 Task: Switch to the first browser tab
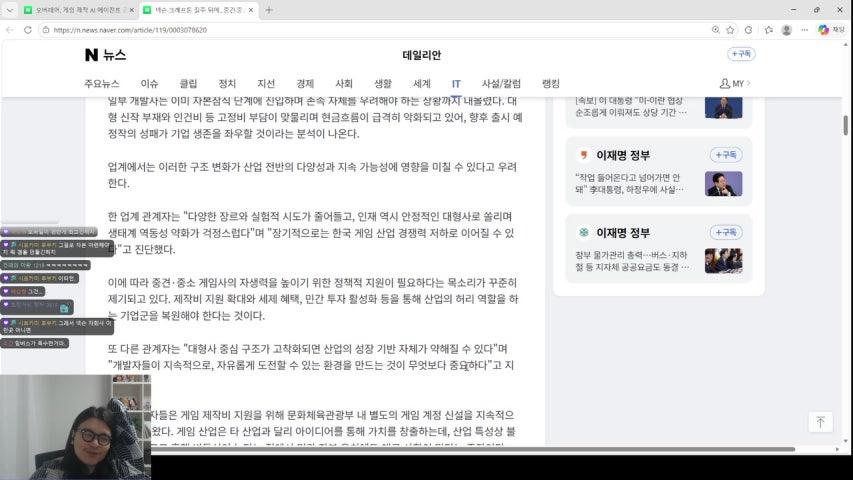(x=78, y=10)
